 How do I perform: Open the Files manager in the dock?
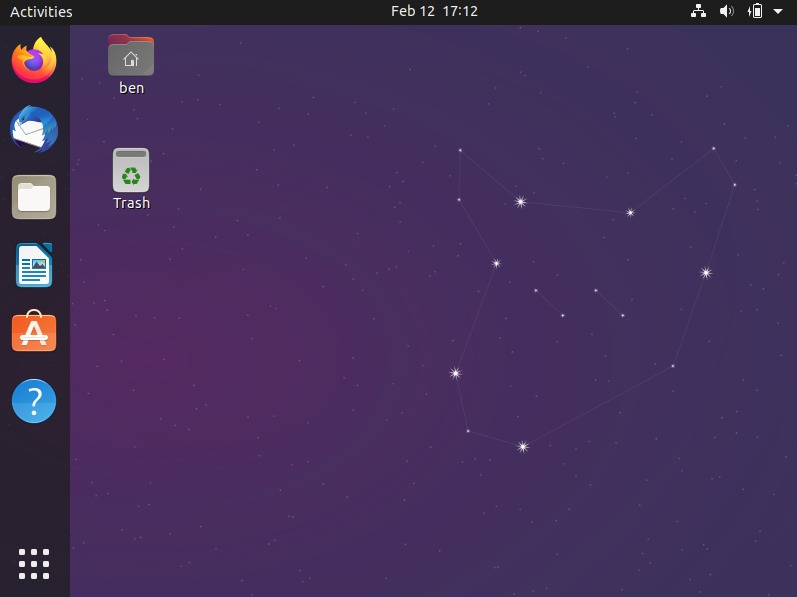click(34, 197)
